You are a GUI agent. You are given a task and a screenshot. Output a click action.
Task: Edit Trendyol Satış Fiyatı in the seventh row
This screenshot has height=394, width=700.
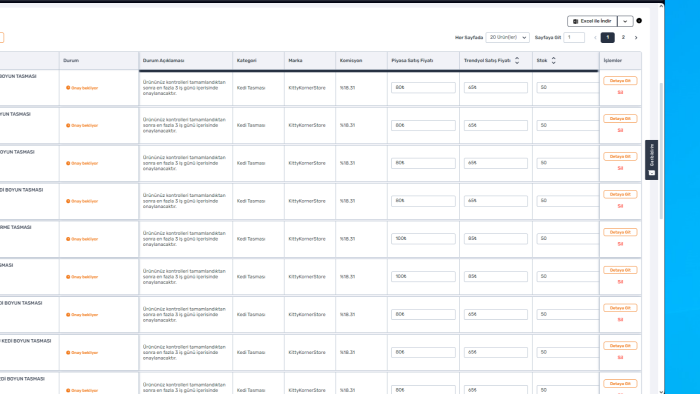[x=496, y=315]
